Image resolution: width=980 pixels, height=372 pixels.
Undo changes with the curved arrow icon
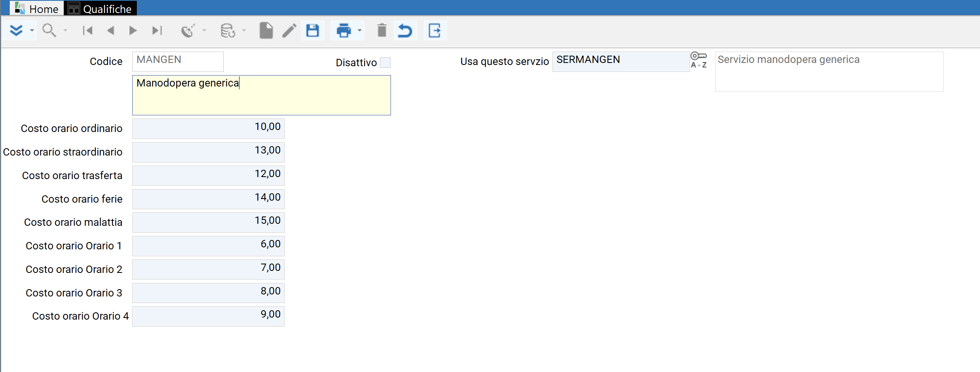point(405,30)
